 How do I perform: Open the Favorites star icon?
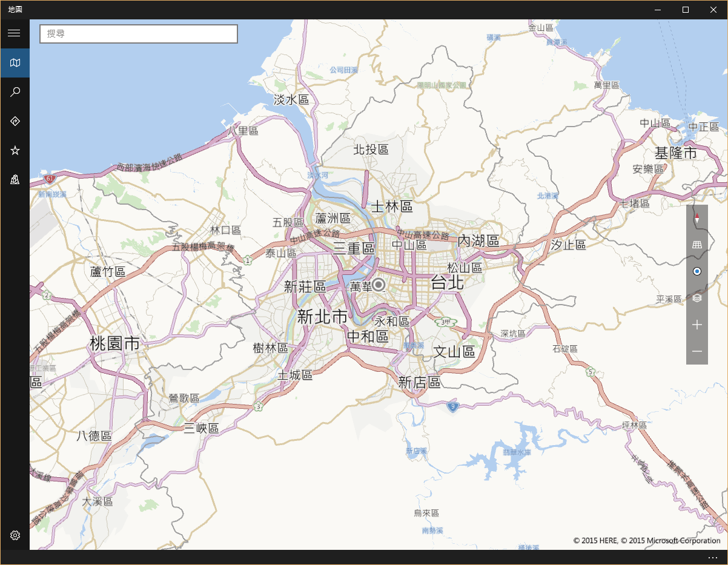click(15, 150)
